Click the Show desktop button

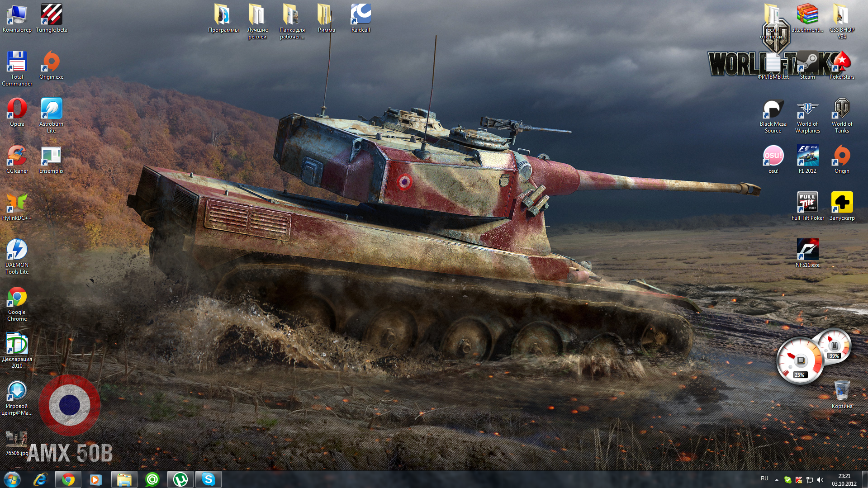click(864, 479)
